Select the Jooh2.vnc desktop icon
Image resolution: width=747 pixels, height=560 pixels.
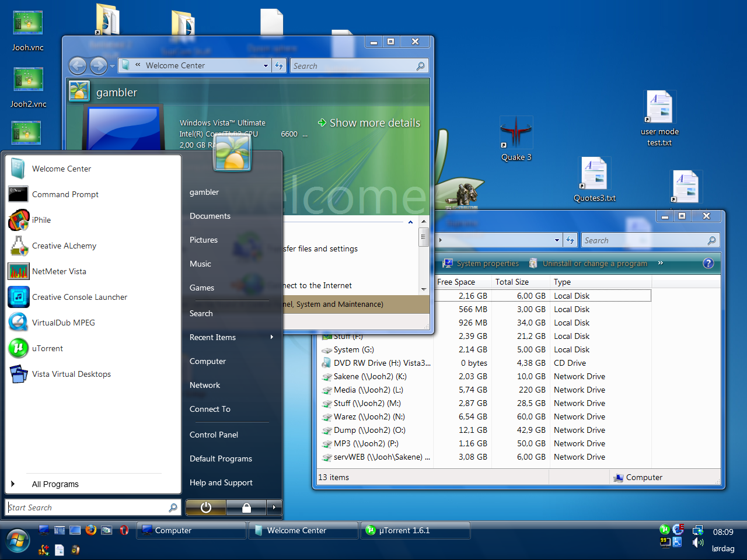coord(28,87)
